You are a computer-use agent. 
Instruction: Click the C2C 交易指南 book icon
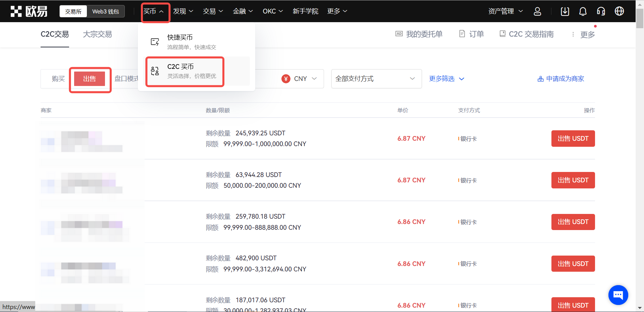tap(502, 34)
